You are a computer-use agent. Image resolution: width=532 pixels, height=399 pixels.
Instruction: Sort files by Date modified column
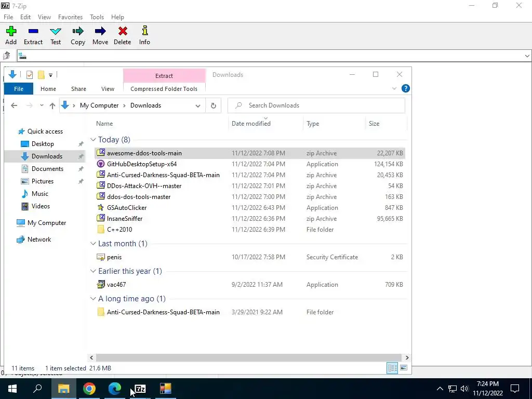click(251, 124)
